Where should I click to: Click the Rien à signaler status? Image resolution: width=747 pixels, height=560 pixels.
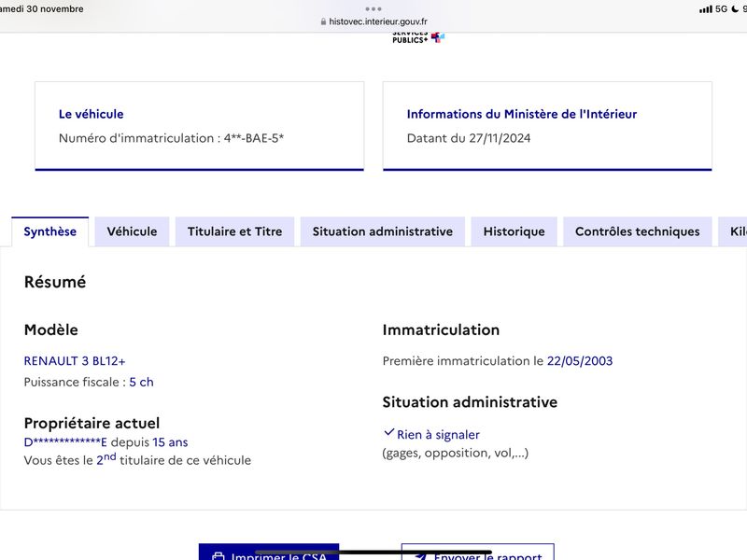coord(438,435)
